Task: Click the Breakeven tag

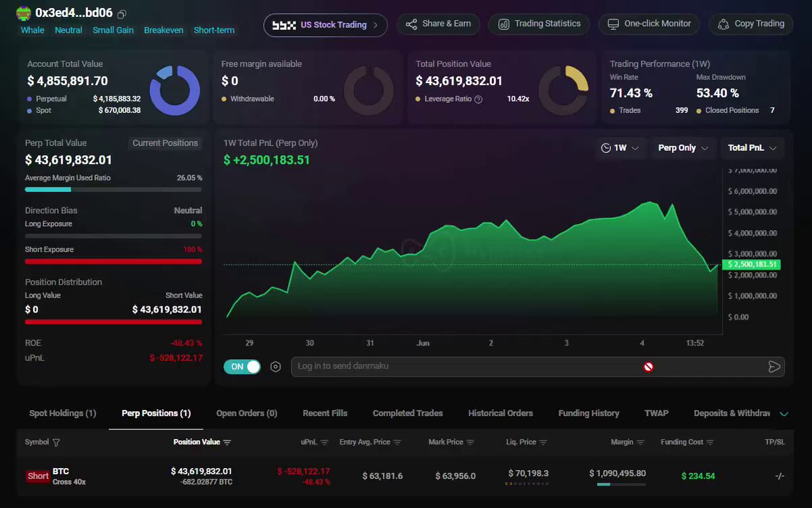Action: click(x=164, y=30)
